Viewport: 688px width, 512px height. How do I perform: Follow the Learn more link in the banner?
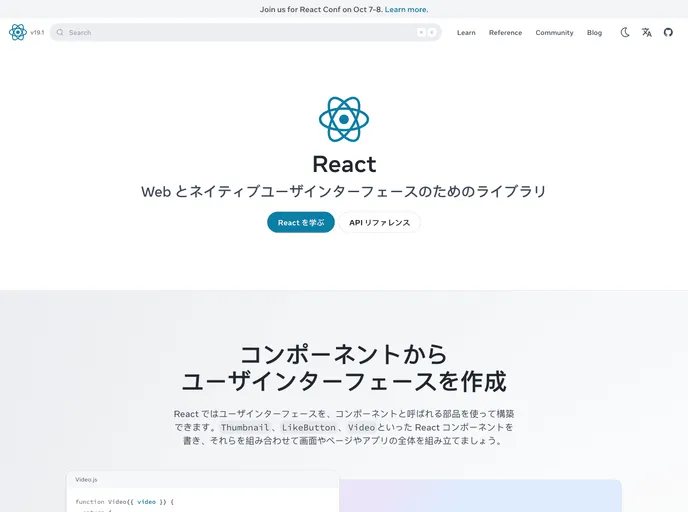(406, 9)
